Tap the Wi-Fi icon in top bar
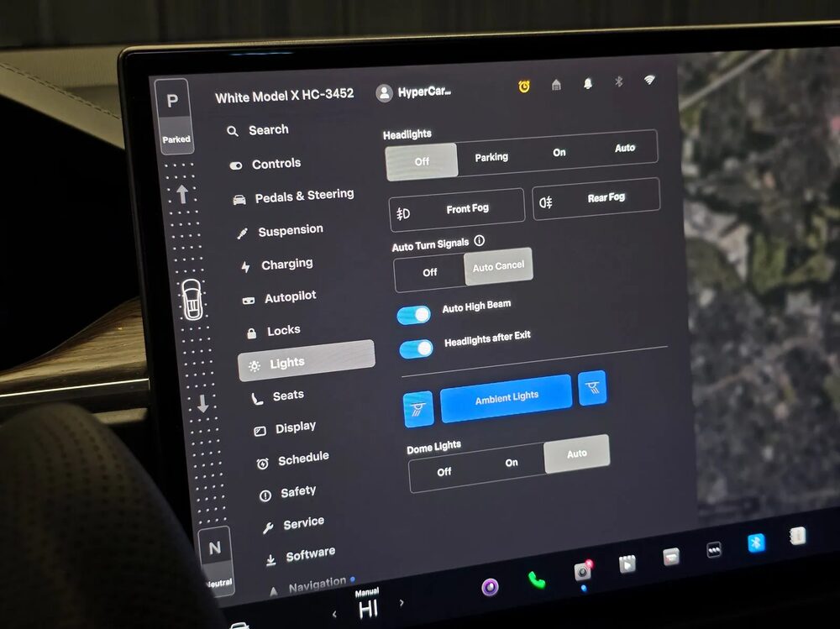Image resolution: width=840 pixels, height=629 pixels. tap(649, 81)
